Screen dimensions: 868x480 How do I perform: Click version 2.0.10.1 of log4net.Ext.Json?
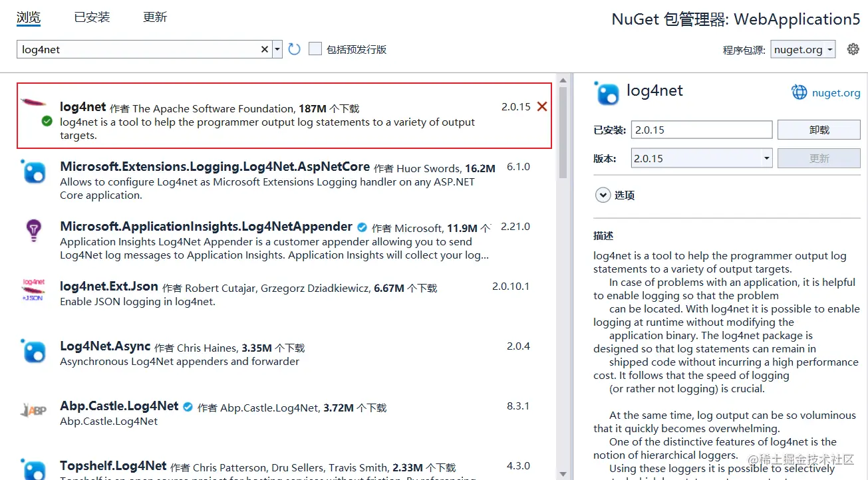pos(511,287)
